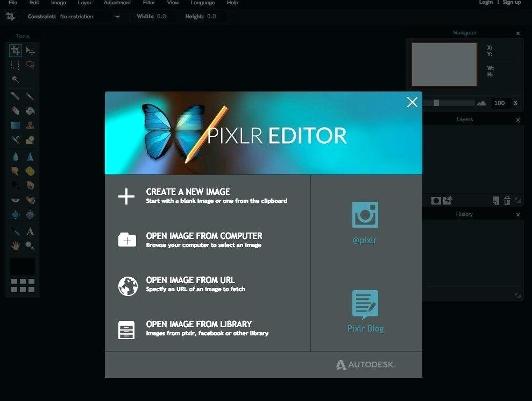
Task: Click the Height input field
Action: 215,17
